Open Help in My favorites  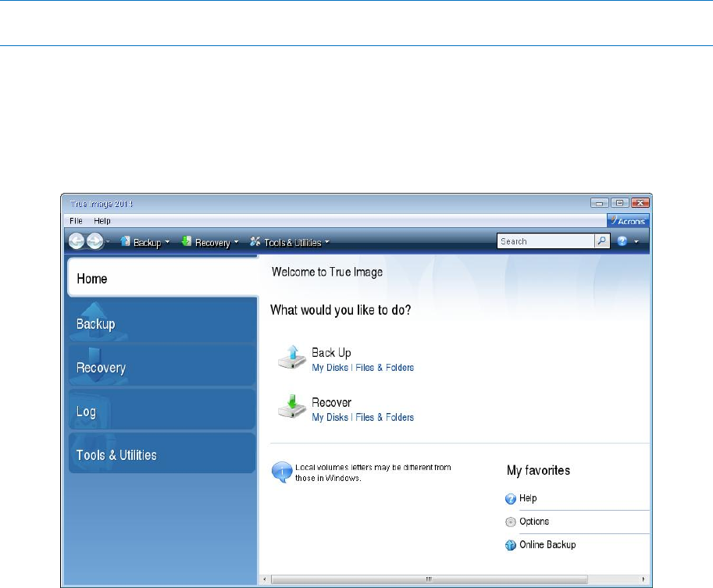coord(528,498)
